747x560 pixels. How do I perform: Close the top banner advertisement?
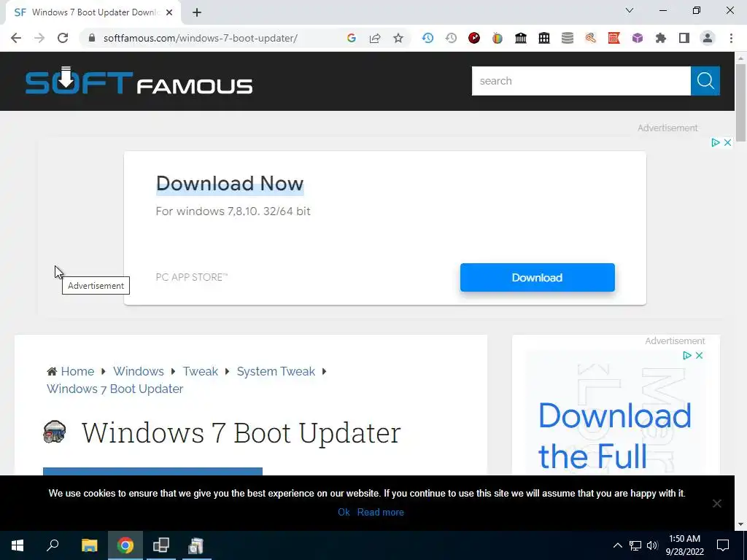click(x=727, y=142)
